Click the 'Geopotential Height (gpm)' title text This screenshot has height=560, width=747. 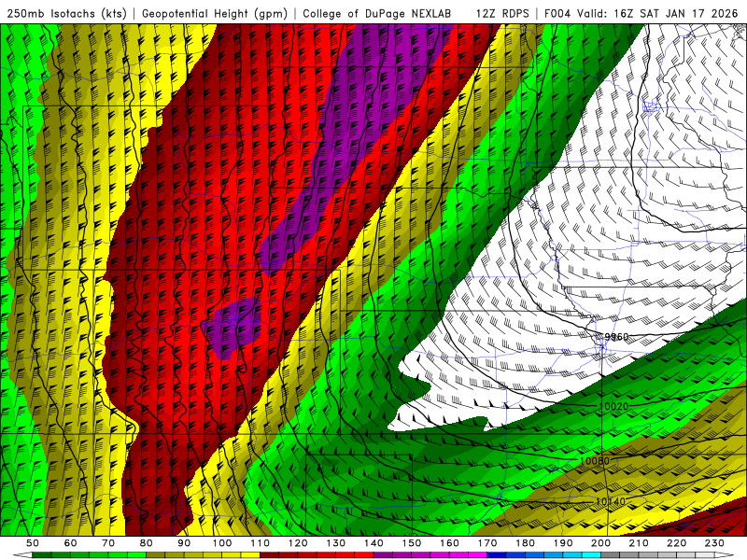click(x=215, y=14)
